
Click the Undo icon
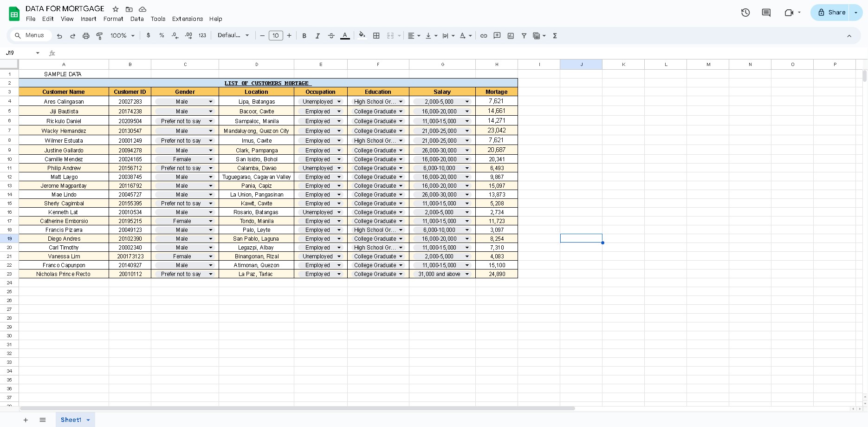coord(59,36)
